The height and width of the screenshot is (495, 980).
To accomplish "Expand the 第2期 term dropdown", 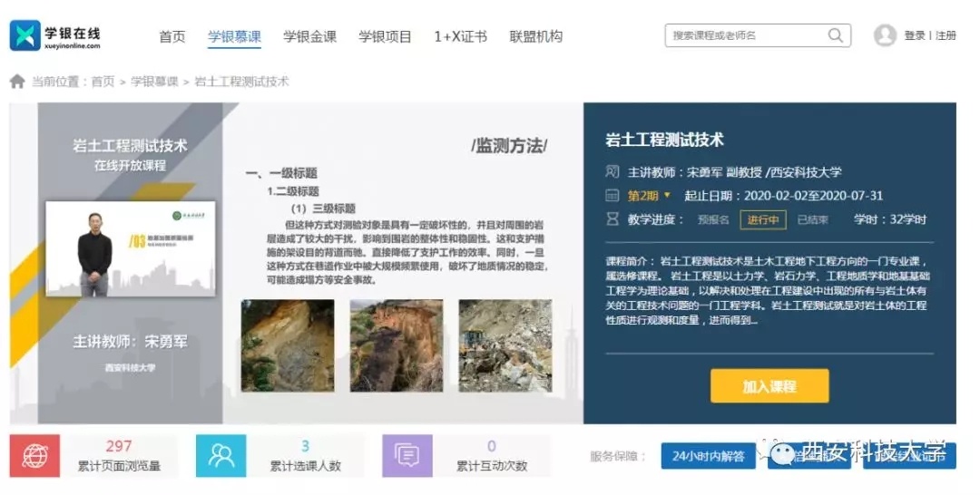I will (649, 196).
